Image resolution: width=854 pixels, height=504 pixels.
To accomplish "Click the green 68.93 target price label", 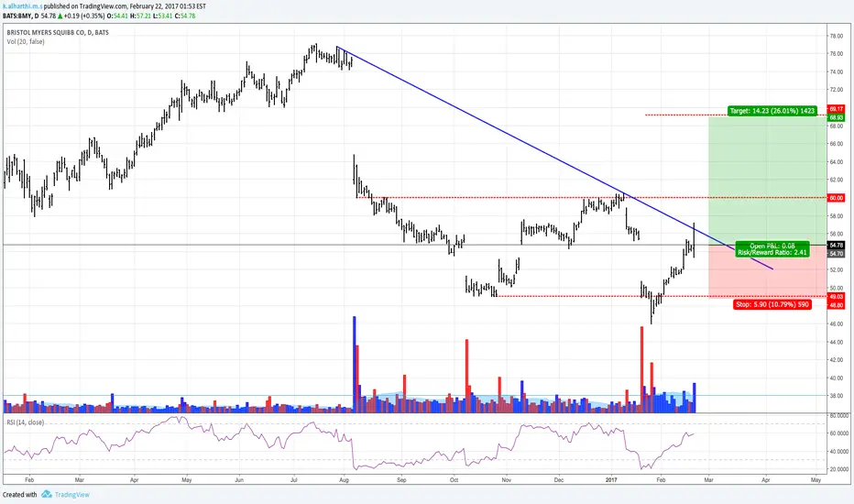I will (836, 117).
